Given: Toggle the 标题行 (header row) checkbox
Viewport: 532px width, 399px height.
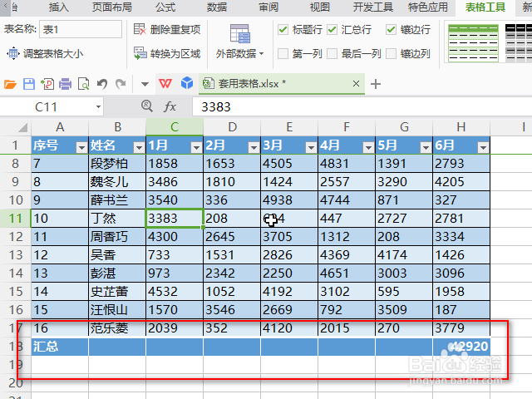Looking at the screenshot, I should point(283,30).
